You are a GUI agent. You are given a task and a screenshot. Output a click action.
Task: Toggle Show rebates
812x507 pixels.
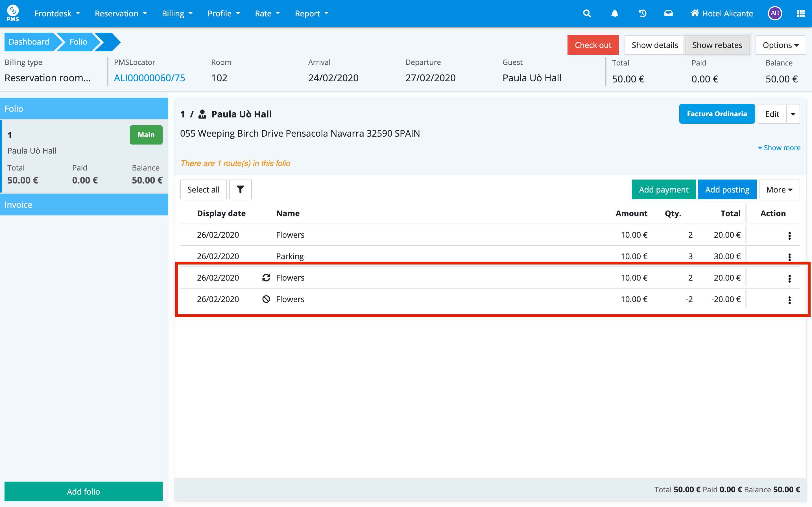tap(717, 45)
